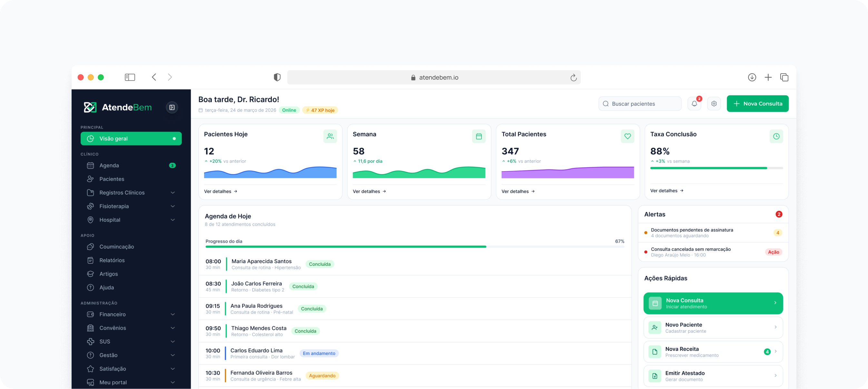Image resolution: width=868 pixels, height=389 pixels.
Task: Open the Maria Aparecida Santos appointment
Action: click(415, 264)
